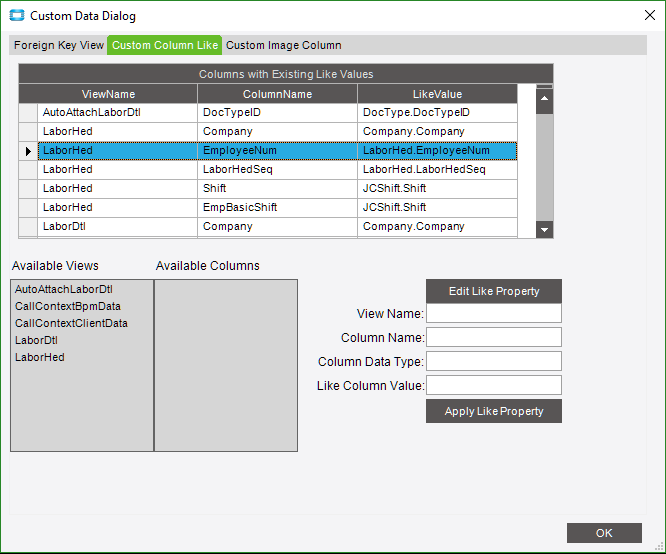Select the EmpBasicShift column cell

(277, 207)
